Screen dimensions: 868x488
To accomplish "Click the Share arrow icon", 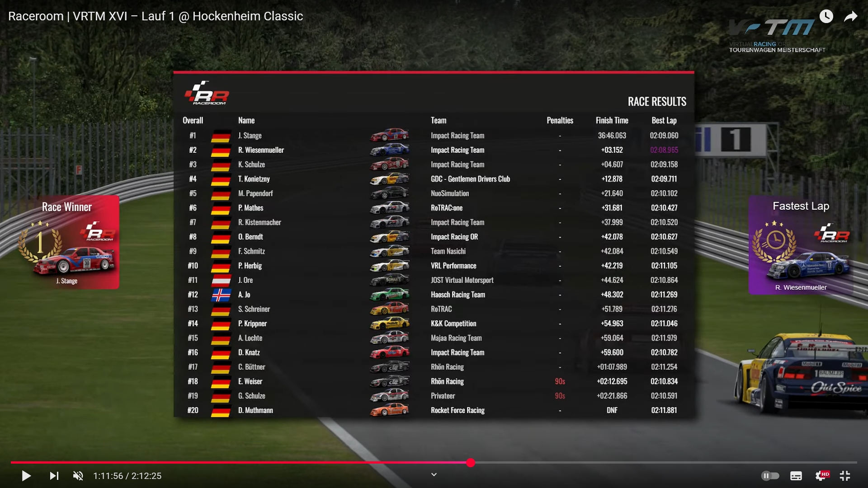I will [x=850, y=17].
